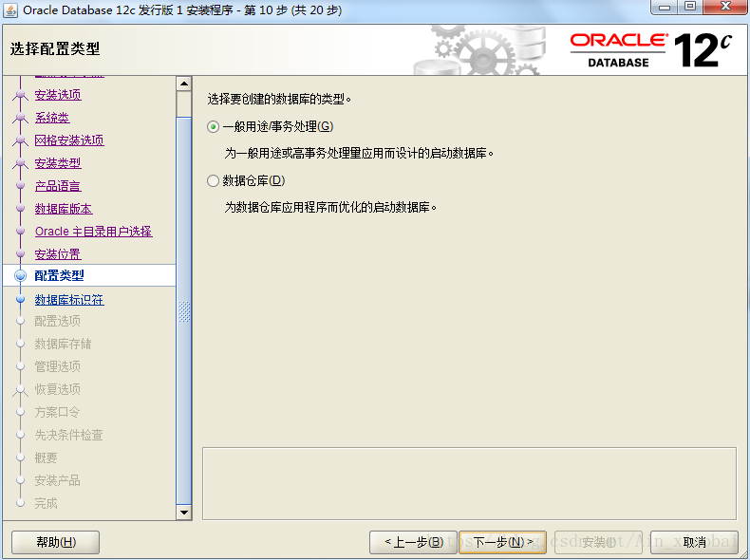
Task: Click the disabled 完成 step
Action: pyautogui.click(x=46, y=504)
